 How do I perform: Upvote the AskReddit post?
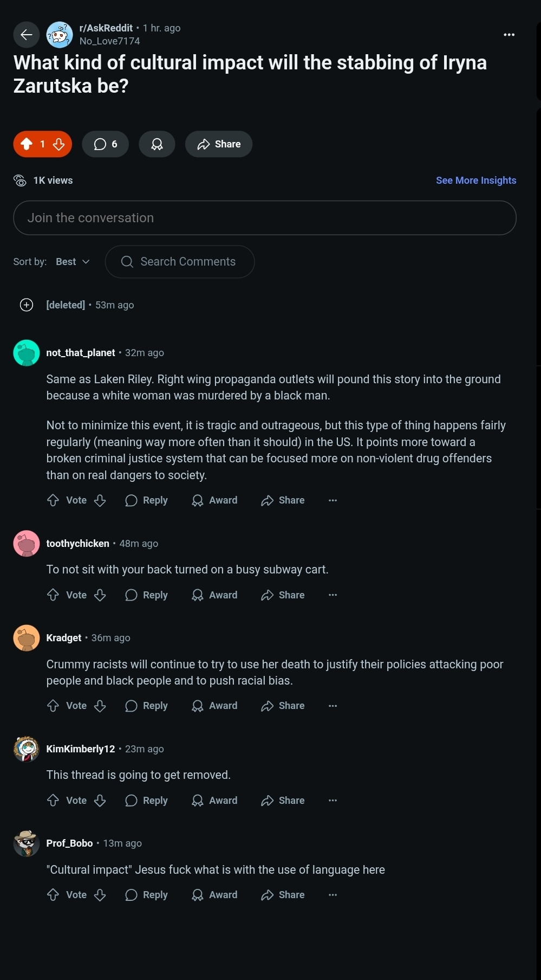coord(26,144)
